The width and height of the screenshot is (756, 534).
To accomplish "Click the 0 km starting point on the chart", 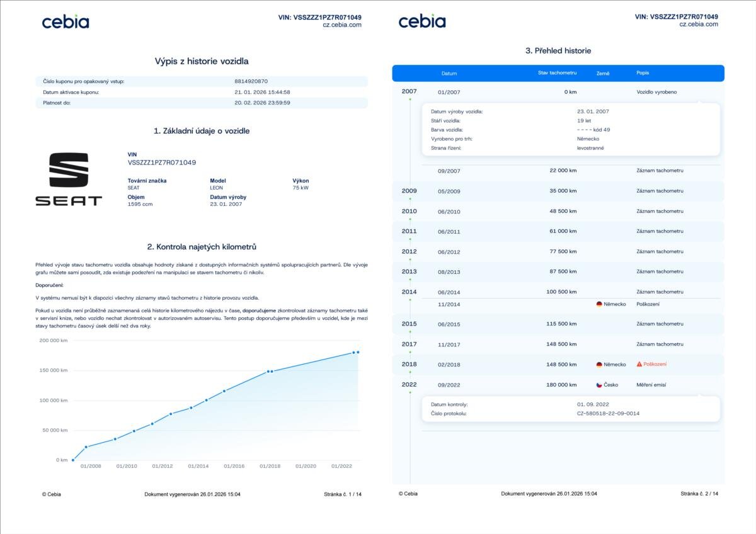I will click(73, 460).
